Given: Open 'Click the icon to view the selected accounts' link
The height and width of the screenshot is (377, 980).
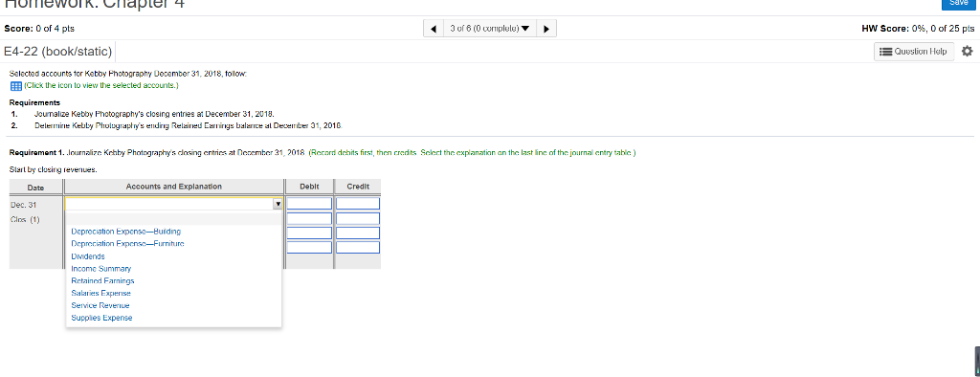Looking at the screenshot, I should pyautogui.click(x=101, y=85).
